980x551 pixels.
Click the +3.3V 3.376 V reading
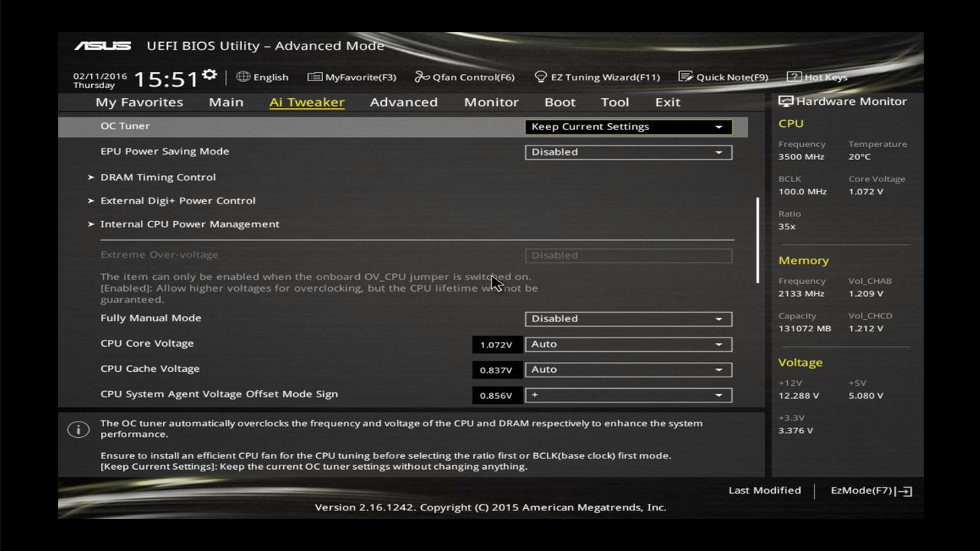(795, 430)
